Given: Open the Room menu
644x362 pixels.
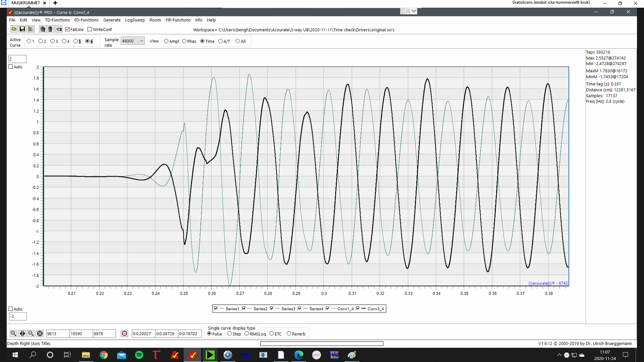Looking at the screenshot, I should pos(155,20).
